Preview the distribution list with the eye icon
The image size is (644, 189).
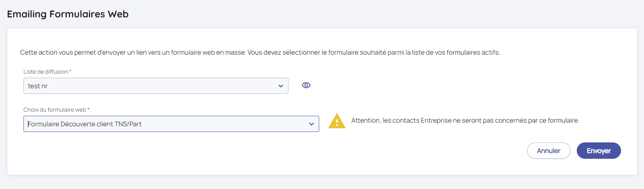coord(306,85)
